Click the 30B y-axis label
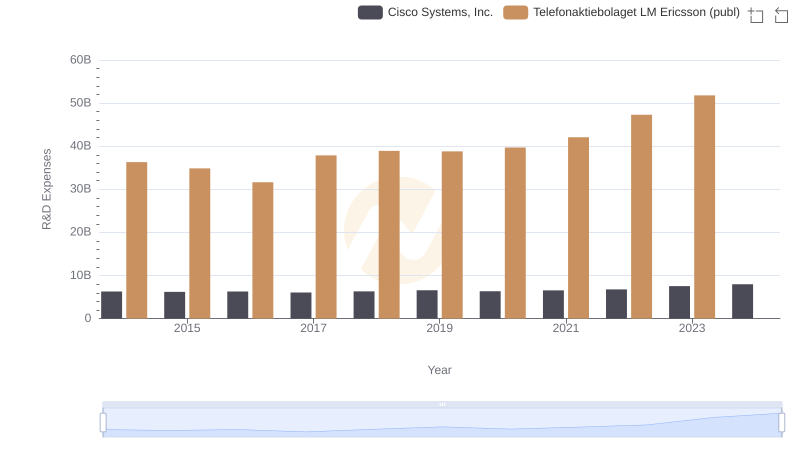The height and width of the screenshot is (461, 800). pyautogui.click(x=81, y=189)
